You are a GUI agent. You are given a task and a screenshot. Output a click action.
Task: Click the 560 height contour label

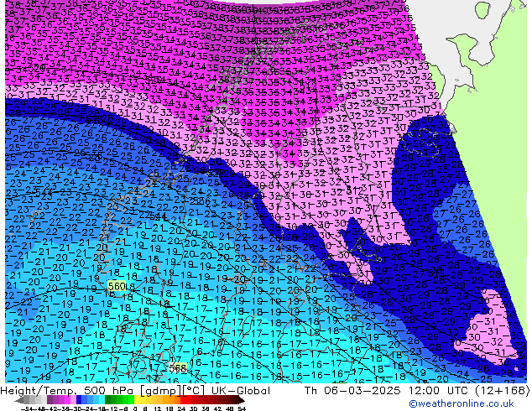coord(117,286)
